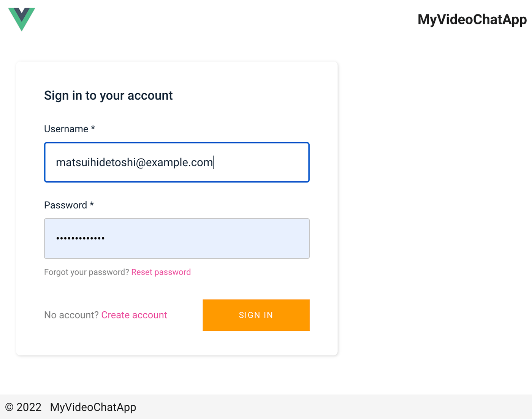Click the masked password dots
This screenshot has width=532, height=419.
[x=80, y=238]
